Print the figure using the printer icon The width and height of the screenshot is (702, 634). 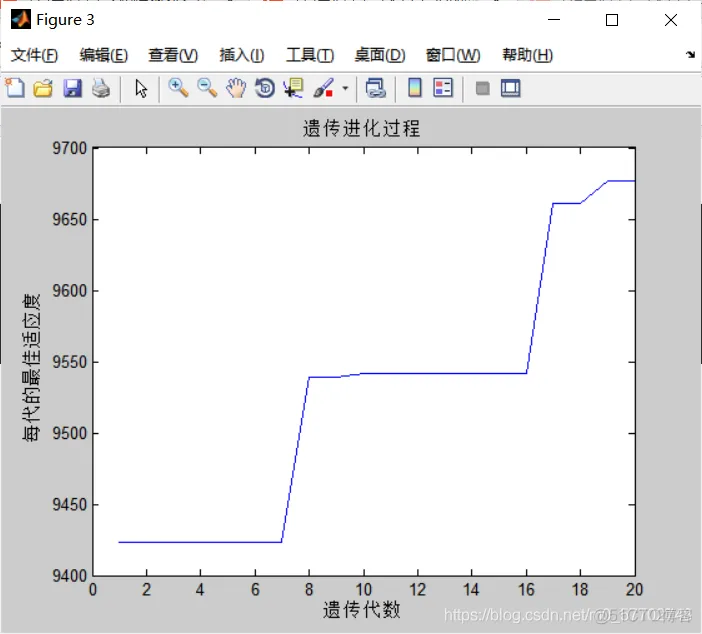point(101,88)
